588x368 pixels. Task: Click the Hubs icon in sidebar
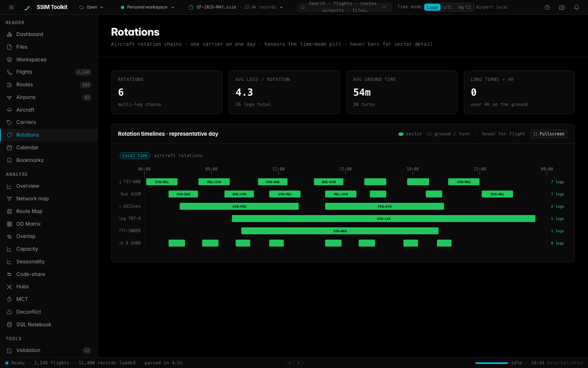(9, 287)
